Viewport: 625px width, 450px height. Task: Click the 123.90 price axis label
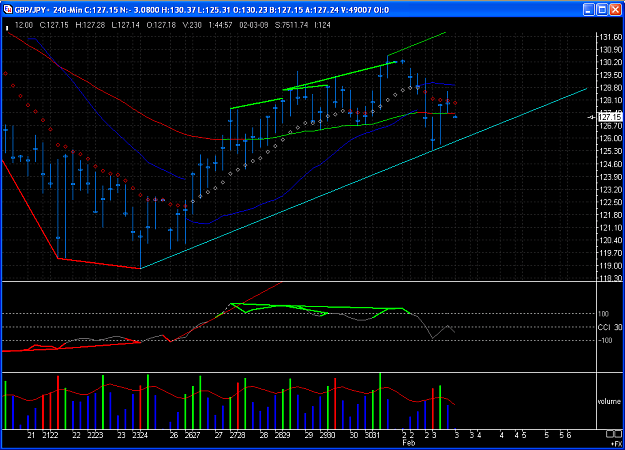click(611, 177)
